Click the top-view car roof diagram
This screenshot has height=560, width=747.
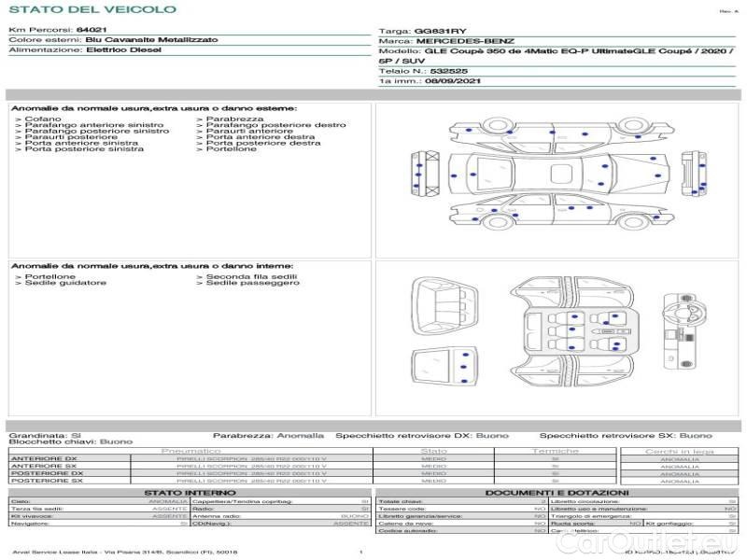(x=559, y=174)
